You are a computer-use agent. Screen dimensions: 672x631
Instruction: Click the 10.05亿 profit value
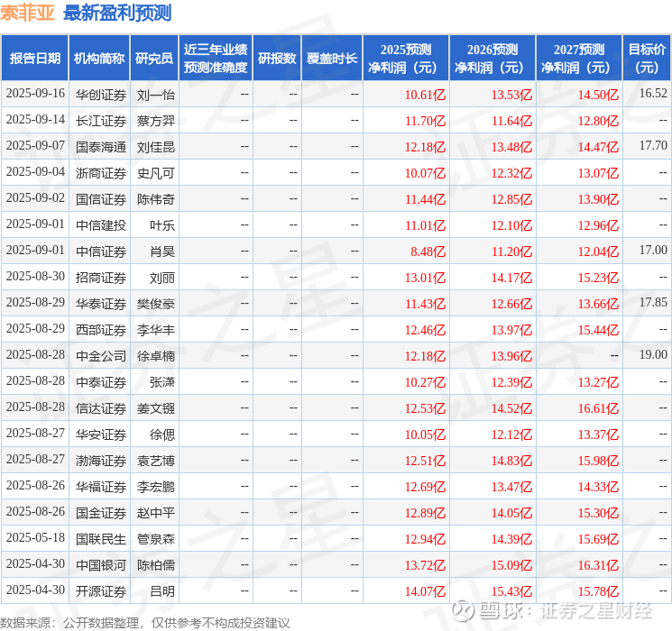[425, 434]
